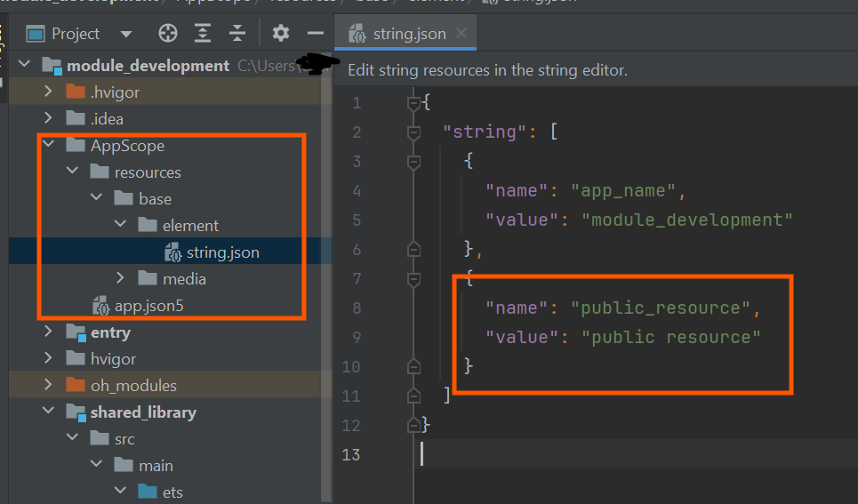Image resolution: width=858 pixels, height=504 pixels.
Task: Open the Project view dropdown
Action: [125, 35]
